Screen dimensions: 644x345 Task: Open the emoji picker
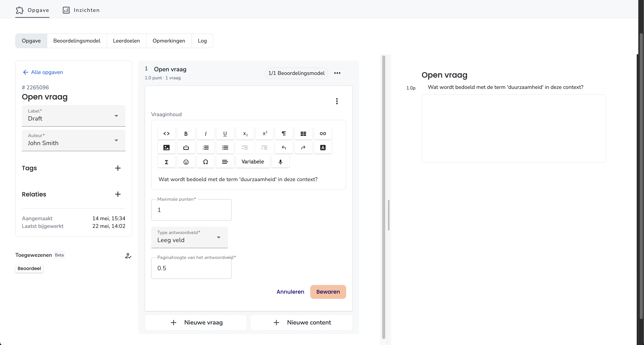186,162
